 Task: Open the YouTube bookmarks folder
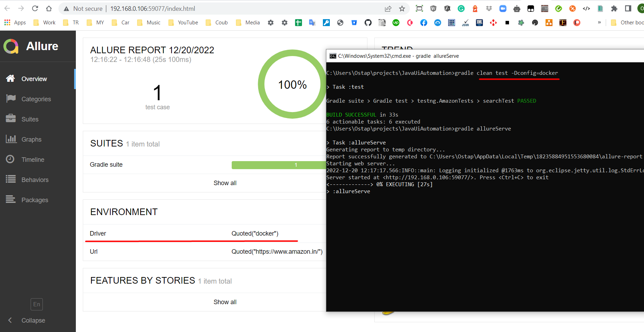(183, 23)
